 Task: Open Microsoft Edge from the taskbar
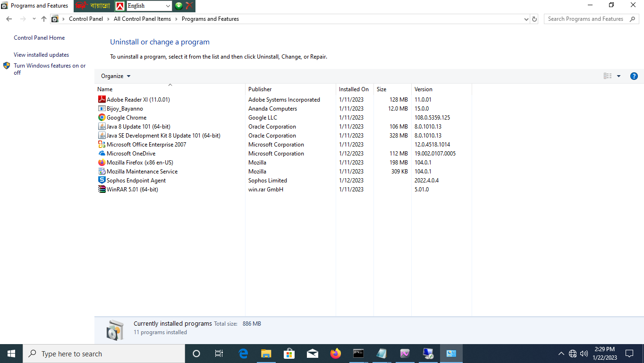pyautogui.click(x=243, y=354)
